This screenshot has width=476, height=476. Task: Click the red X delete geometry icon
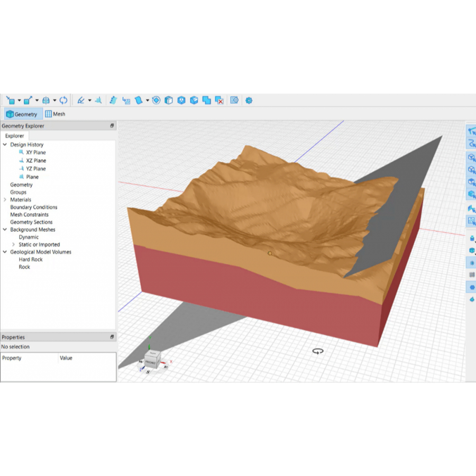click(x=219, y=100)
